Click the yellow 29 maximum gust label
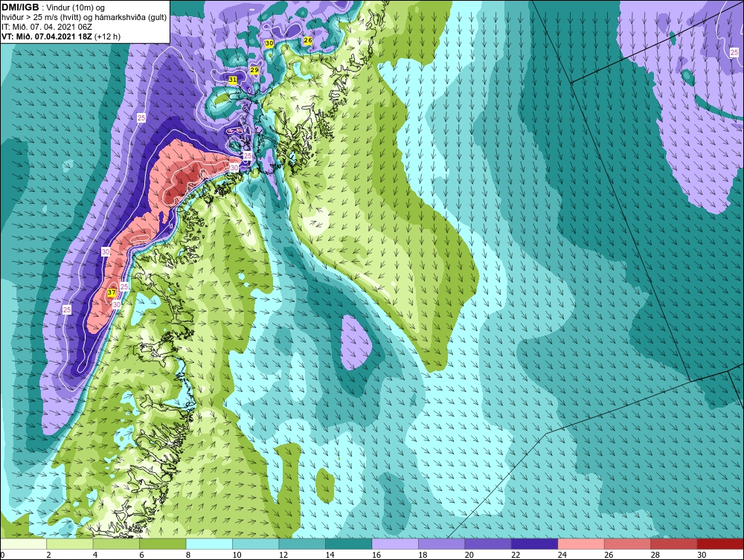Image resolution: width=744 pixels, height=560 pixels. (x=254, y=70)
